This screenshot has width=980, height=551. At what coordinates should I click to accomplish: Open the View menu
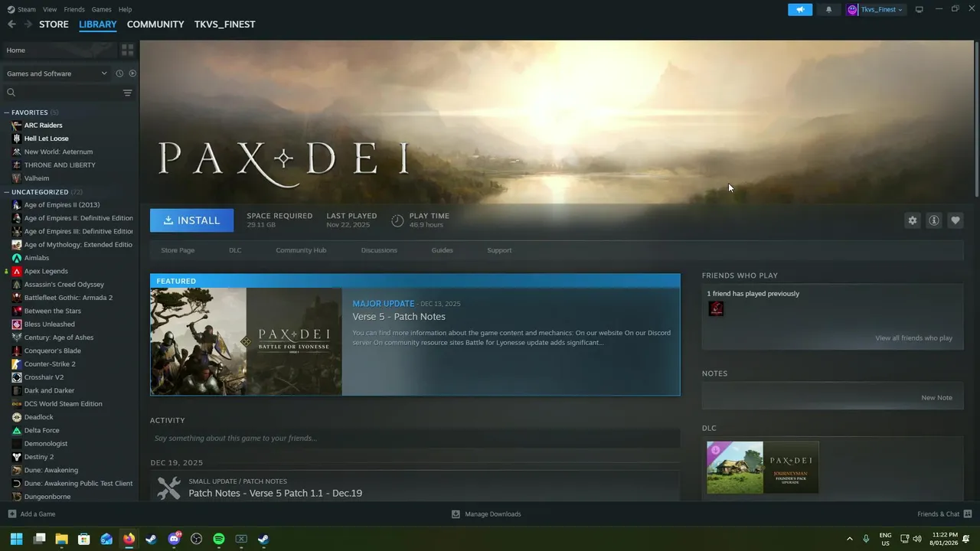50,9
